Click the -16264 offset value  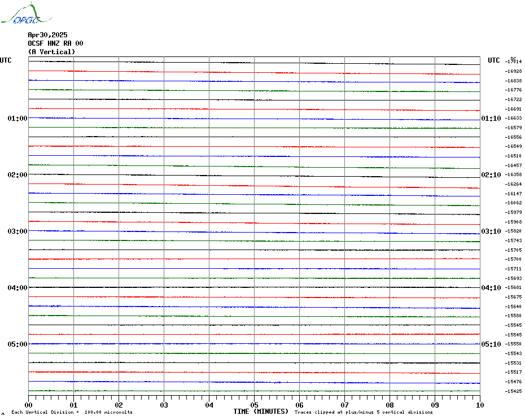(x=513, y=184)
